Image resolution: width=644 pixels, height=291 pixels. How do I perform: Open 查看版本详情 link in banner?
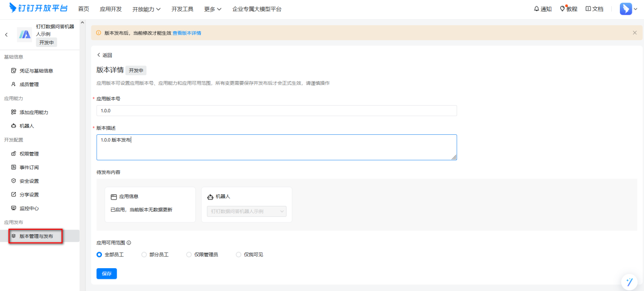click(x=186, y=33)
